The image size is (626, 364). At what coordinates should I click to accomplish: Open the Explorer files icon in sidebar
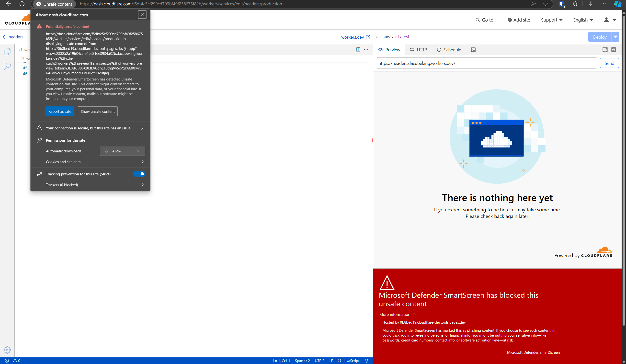click(x=7, y=51)
